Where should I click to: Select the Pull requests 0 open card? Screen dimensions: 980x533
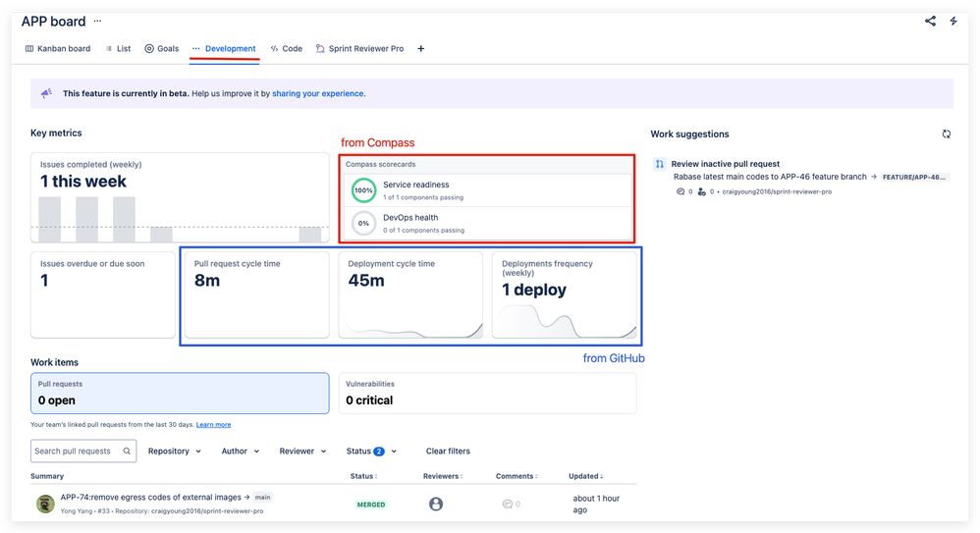180,393
